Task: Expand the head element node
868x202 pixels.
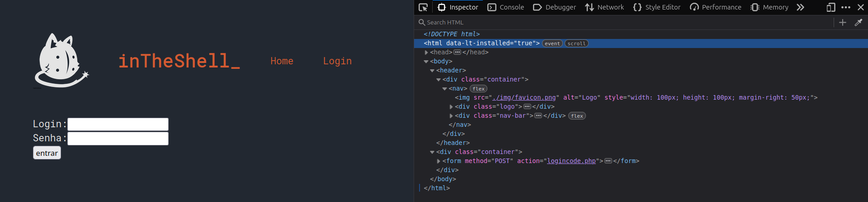Action: click(426, 53)
